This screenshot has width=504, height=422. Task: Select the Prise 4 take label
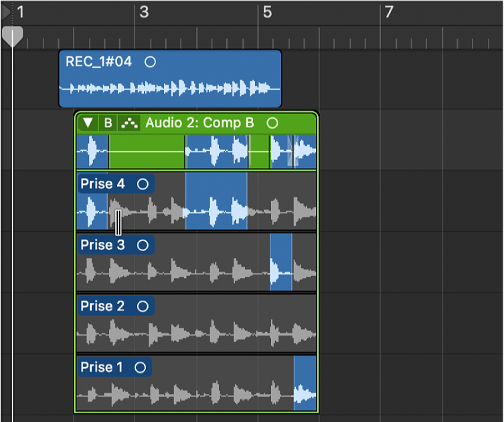[102, 184]
